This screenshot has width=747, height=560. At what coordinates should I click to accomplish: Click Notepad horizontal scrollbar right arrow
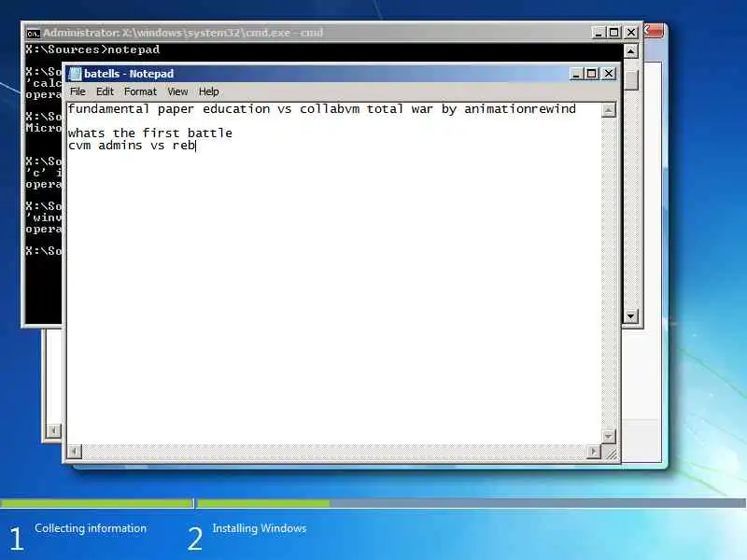click(x=593, y=451)
